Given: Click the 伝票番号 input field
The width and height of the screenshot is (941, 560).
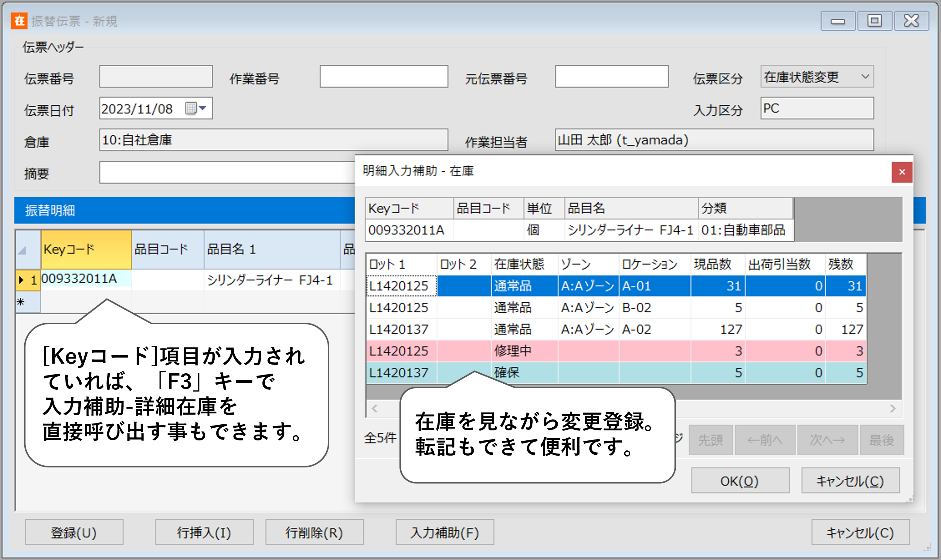Looking at the screenshot, I should [x=156, y=76].
